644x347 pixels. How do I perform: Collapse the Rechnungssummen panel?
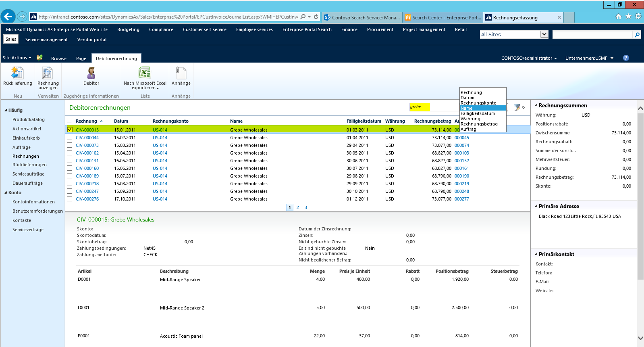[536, 105]
